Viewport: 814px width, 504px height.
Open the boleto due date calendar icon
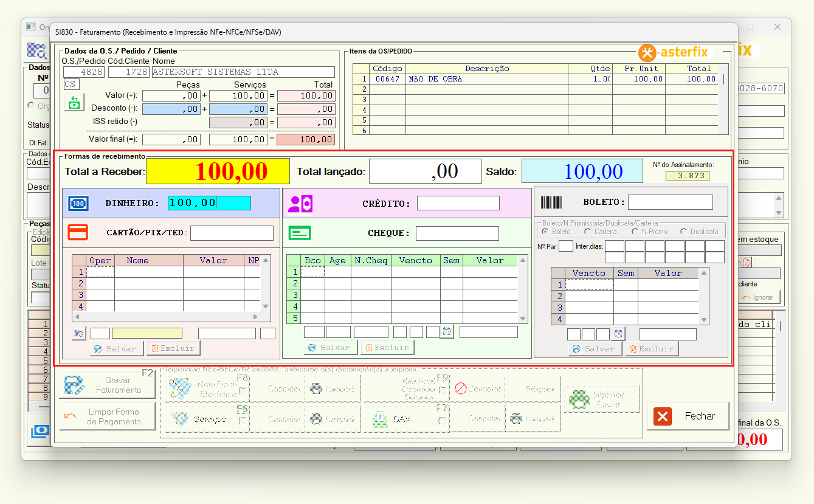pos(618,334)
